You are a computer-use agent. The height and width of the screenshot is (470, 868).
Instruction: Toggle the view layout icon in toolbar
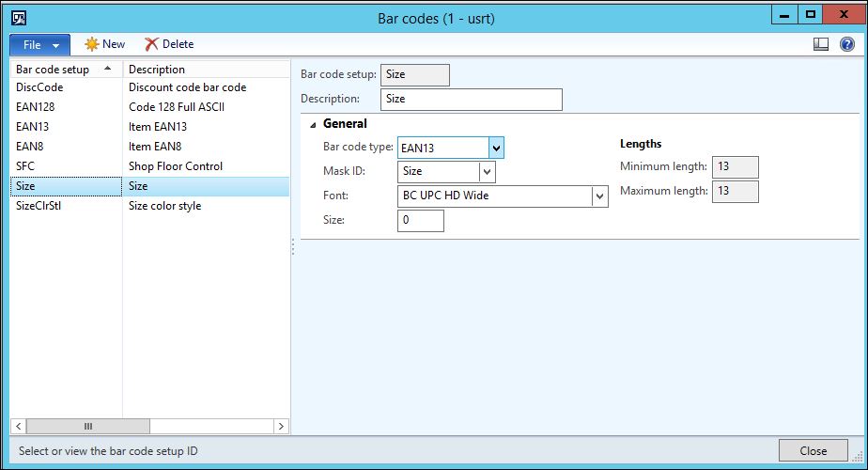[x=820, y=44]
